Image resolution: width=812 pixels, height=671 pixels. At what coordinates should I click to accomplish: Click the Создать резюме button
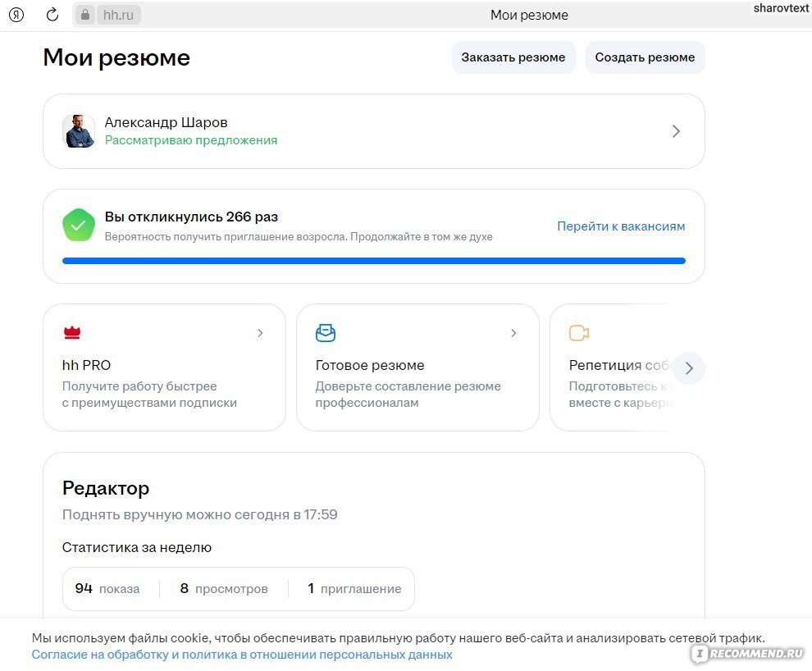coord(645,57)
